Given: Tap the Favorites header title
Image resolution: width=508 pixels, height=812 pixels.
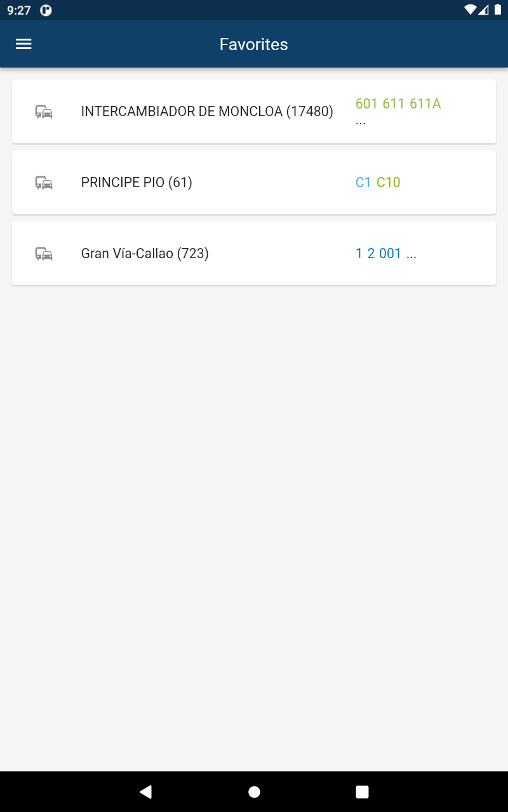Looking at the screenshot, I should (x=254, y=44).
